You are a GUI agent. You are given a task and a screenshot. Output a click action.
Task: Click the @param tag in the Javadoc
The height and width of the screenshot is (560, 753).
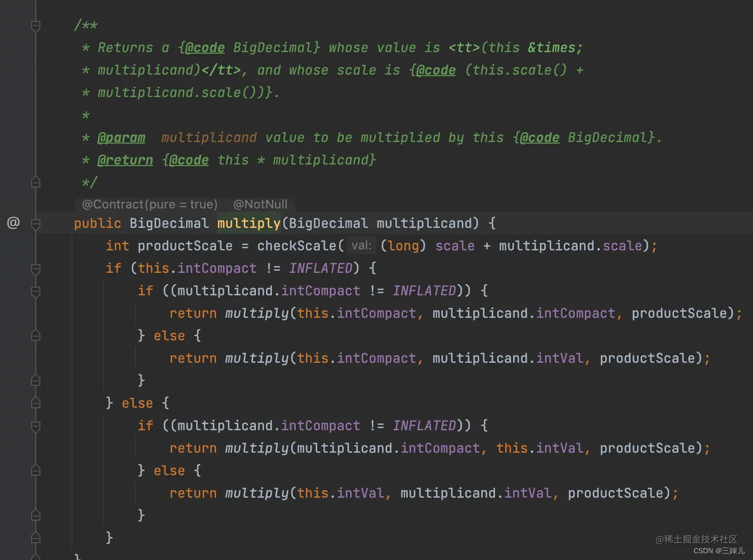(x=121, y=137)
